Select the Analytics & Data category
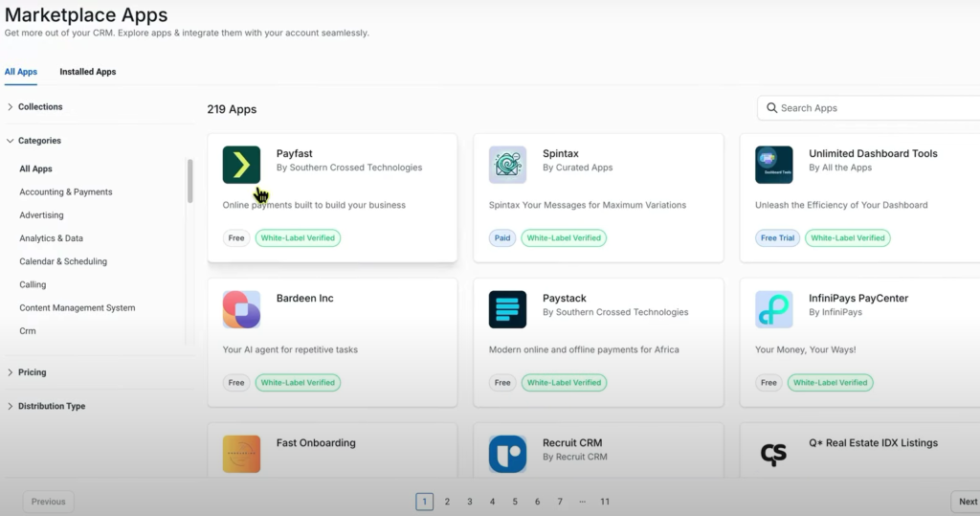 point(52,238)
